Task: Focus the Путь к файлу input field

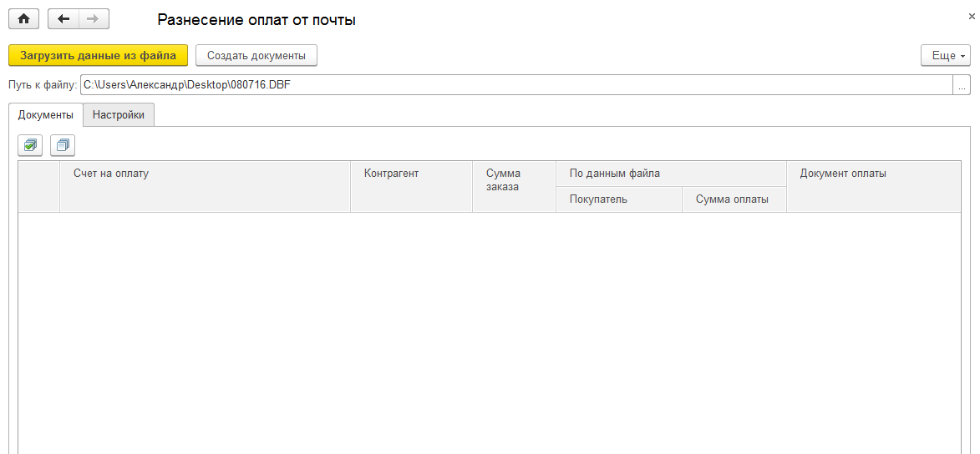Action: coord(515,85)
